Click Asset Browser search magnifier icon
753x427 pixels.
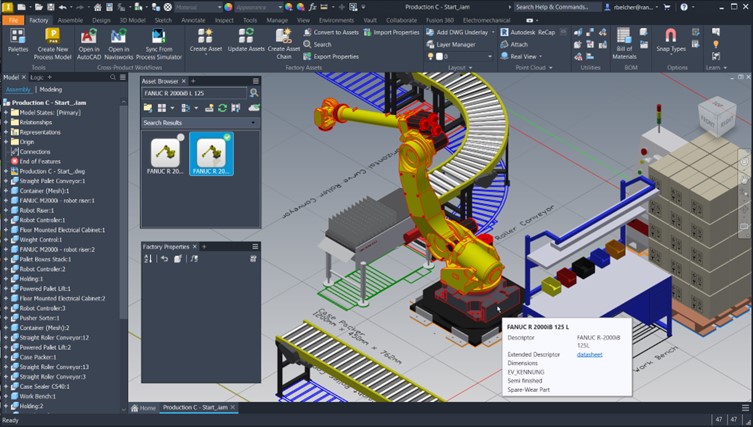254,93
